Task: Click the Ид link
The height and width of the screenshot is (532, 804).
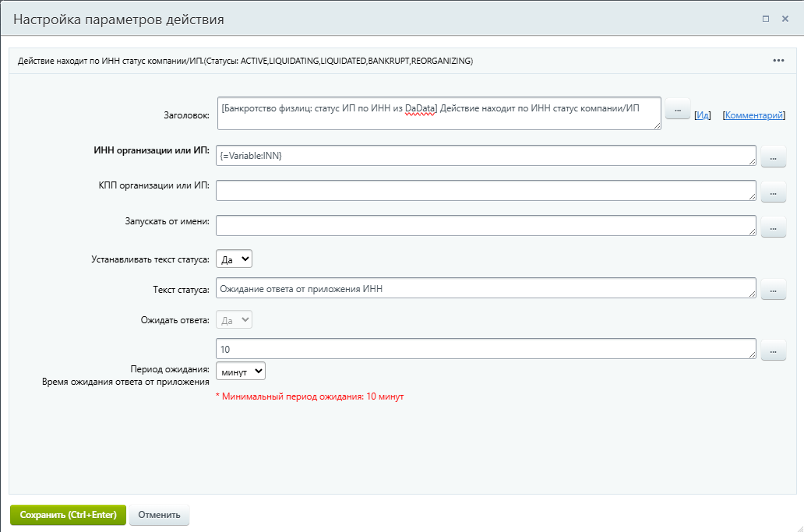Action: [x=703, y=115]
